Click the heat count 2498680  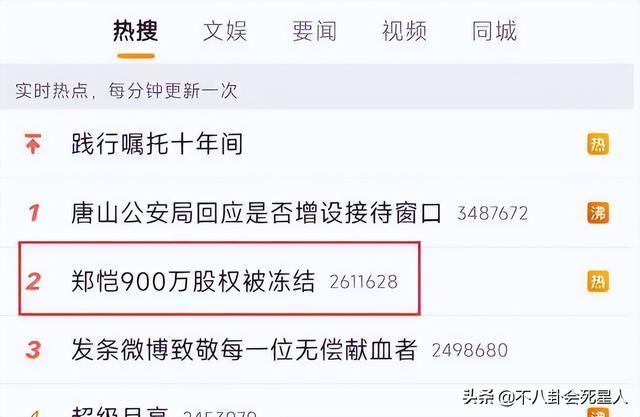pos(470,350)
